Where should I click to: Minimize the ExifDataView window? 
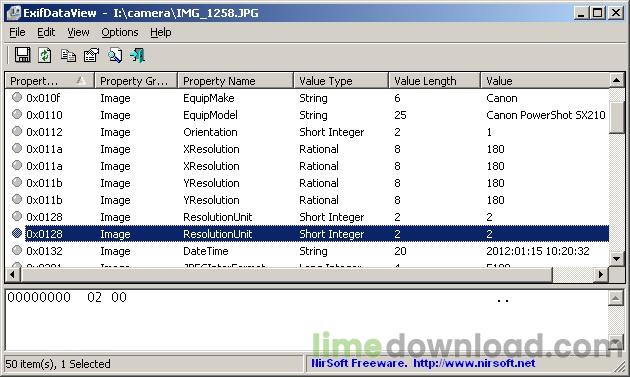coord(580,13)
